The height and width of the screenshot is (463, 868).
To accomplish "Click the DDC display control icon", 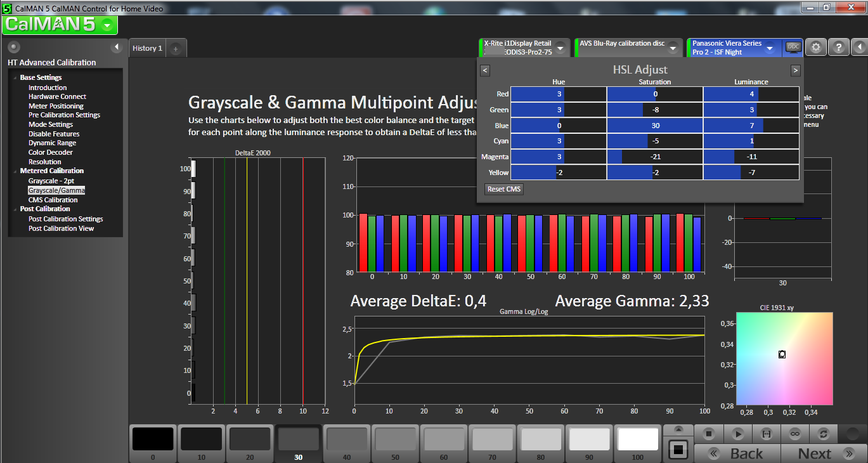I will click(793, 46).
